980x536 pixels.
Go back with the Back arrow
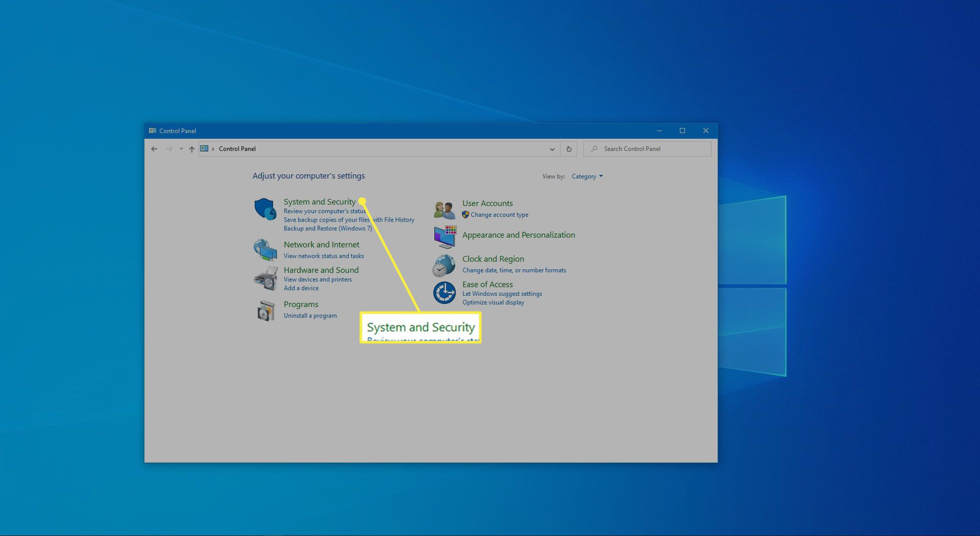(x=154, y=149)
